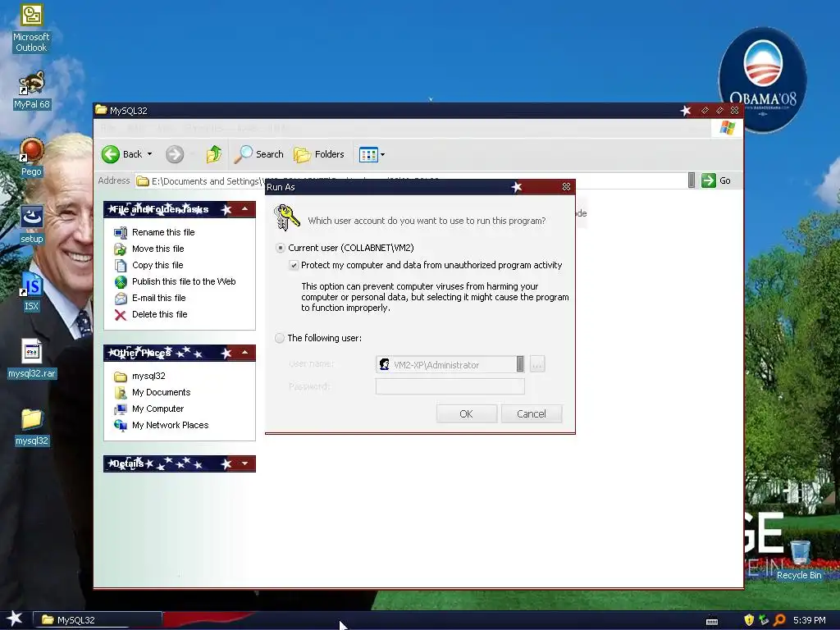
Task: Click the star button in Run As title bar
Action: click(517, 187)
